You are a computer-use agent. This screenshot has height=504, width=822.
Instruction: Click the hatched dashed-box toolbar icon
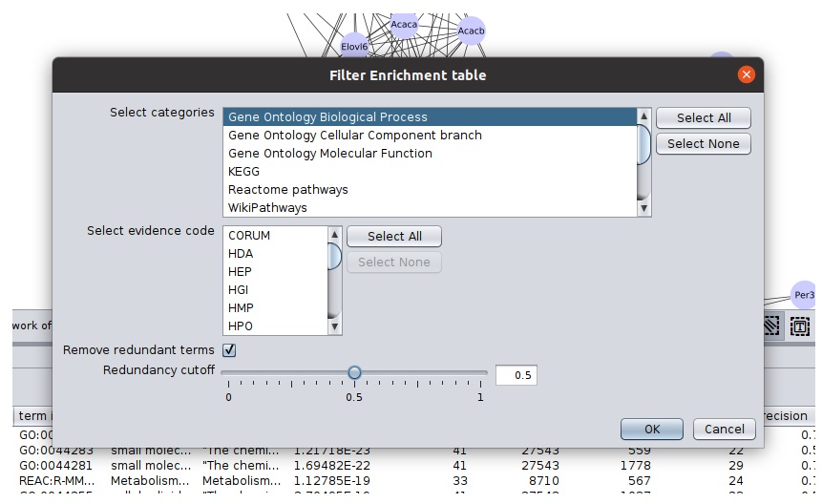[x=771, y=325]
